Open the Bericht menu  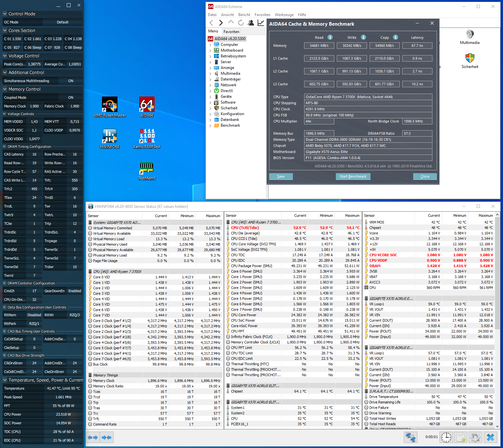[x=244, y=15]
